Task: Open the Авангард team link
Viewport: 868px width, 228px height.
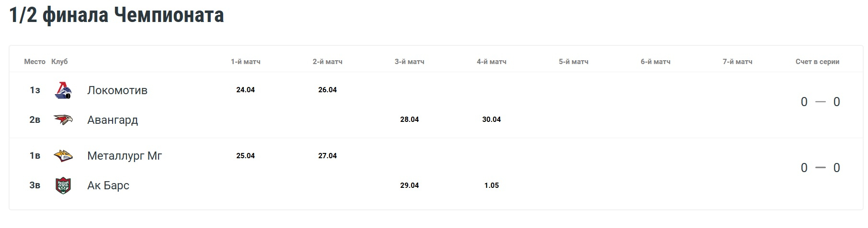Action: coord(113,120)
